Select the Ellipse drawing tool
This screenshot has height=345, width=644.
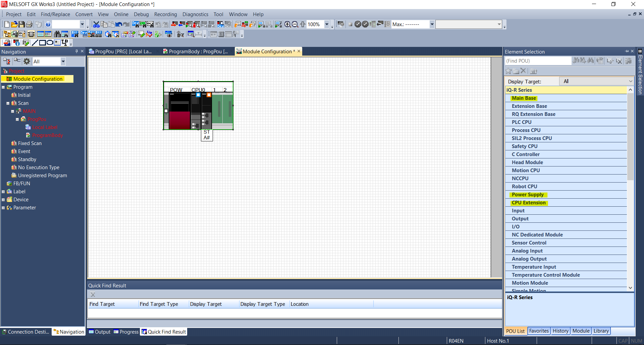[50, 43]
